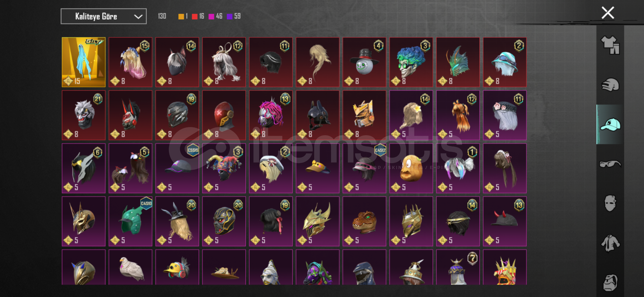Expand the Kaliteye Göre sort dropdown
The height and width of the screenshot is (297, 644).
[104, 16]
